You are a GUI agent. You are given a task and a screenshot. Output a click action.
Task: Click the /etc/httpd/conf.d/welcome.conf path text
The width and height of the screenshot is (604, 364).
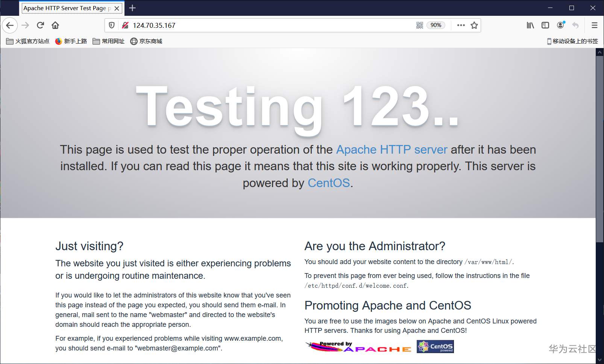(355, 285)
